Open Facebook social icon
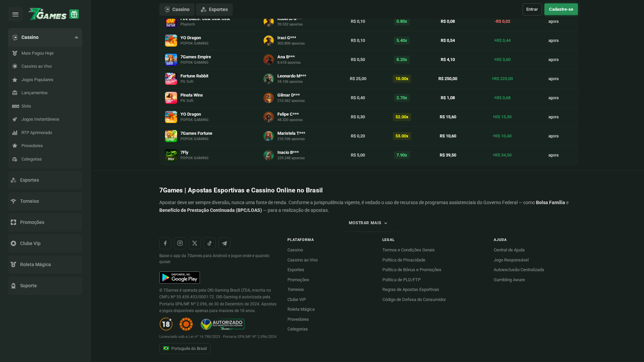 pos(165,243)
